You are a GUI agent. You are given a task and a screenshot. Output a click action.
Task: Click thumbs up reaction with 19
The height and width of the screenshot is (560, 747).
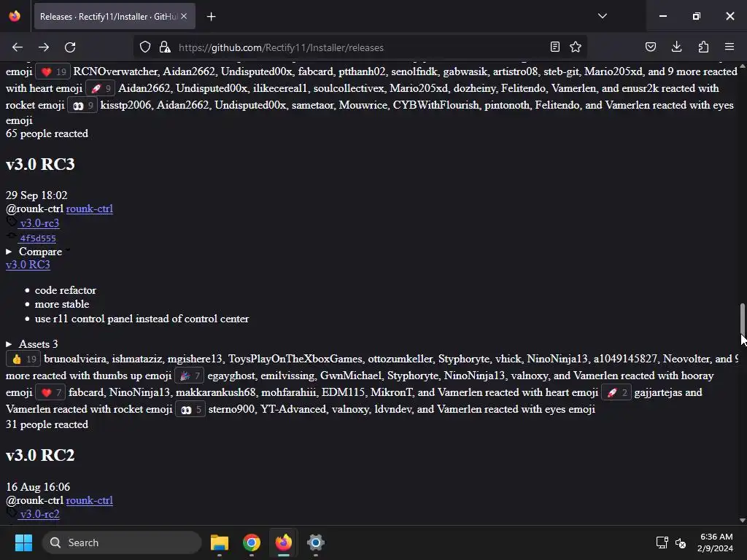point(23,359)
